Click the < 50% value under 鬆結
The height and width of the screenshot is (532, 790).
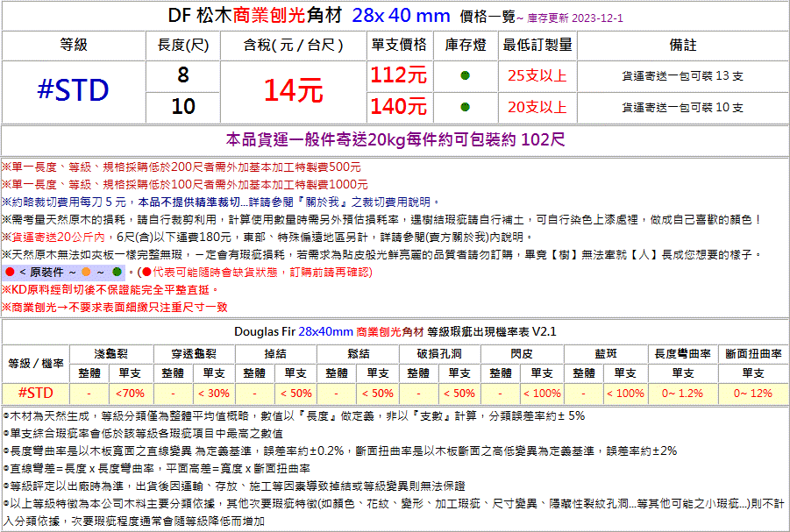tap(378, 393)
